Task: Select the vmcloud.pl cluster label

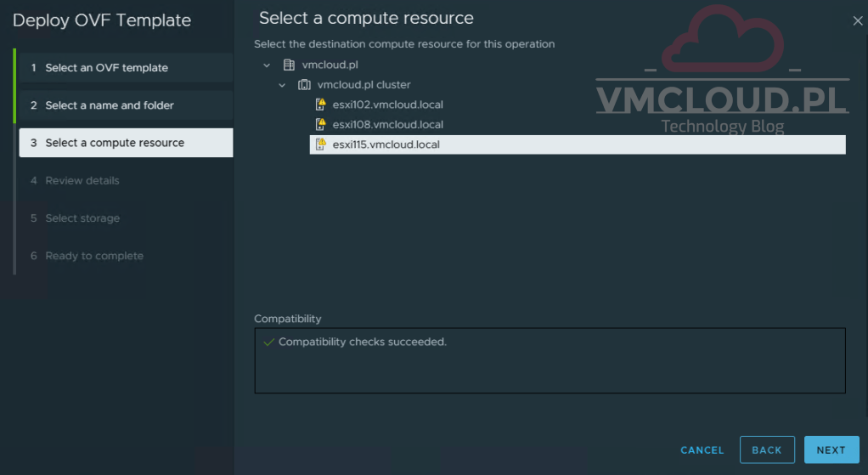Action: [x=364, y=85]
